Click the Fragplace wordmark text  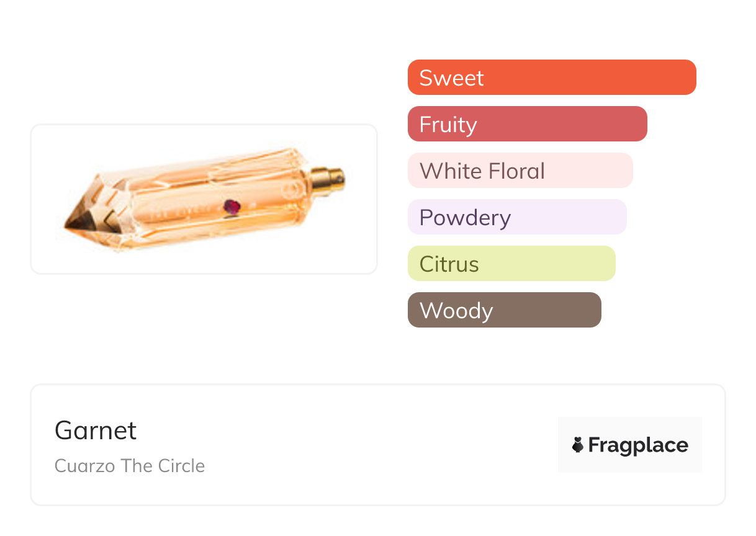(637, 445)
